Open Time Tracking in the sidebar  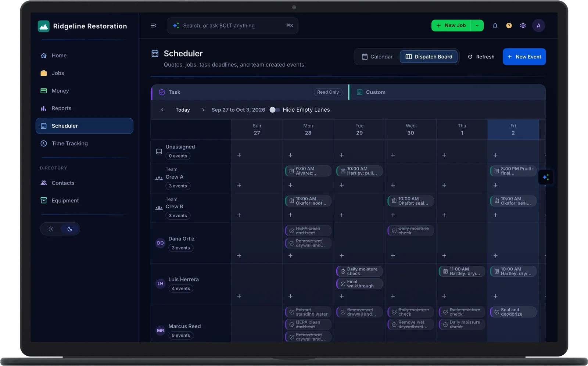(85, 143)
